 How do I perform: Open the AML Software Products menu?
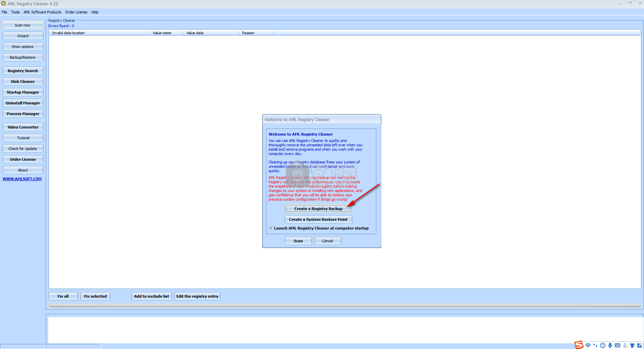42,12
